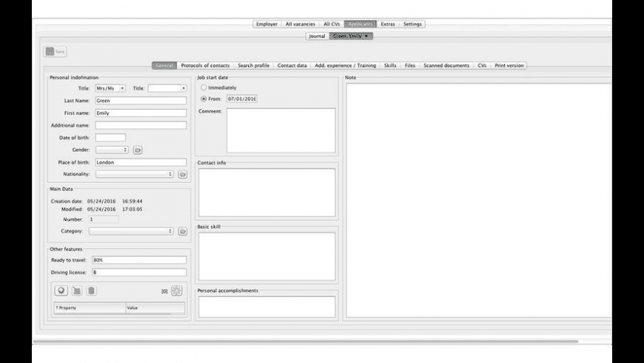Switch to the Journal tab
644x363 pixels.
317,36
